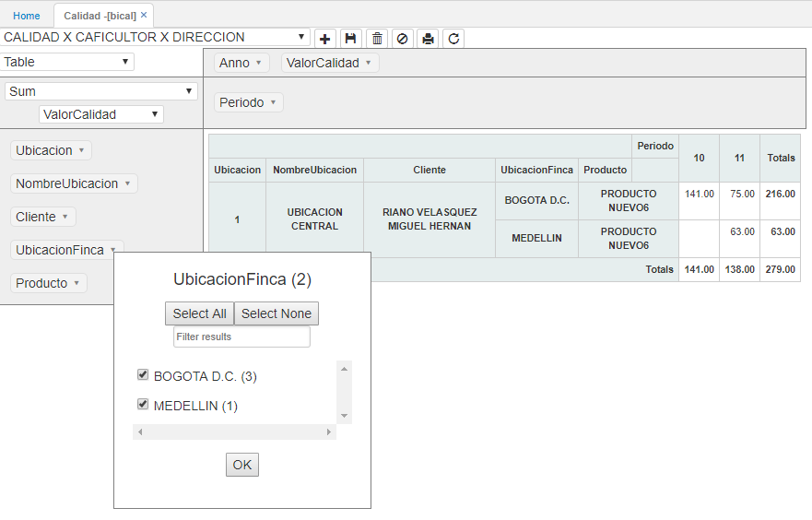Uncheck the BOGOTA D.C. checkbox
This screenshot has height=520, width=812.
click(x=143, y=375)
